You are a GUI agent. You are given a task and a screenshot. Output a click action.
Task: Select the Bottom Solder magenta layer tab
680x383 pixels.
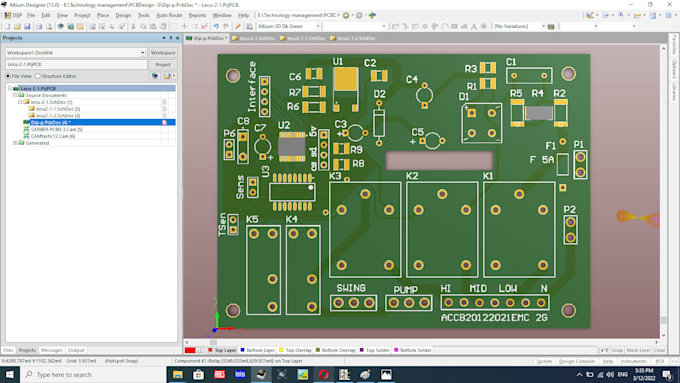[x=413, y=350]
